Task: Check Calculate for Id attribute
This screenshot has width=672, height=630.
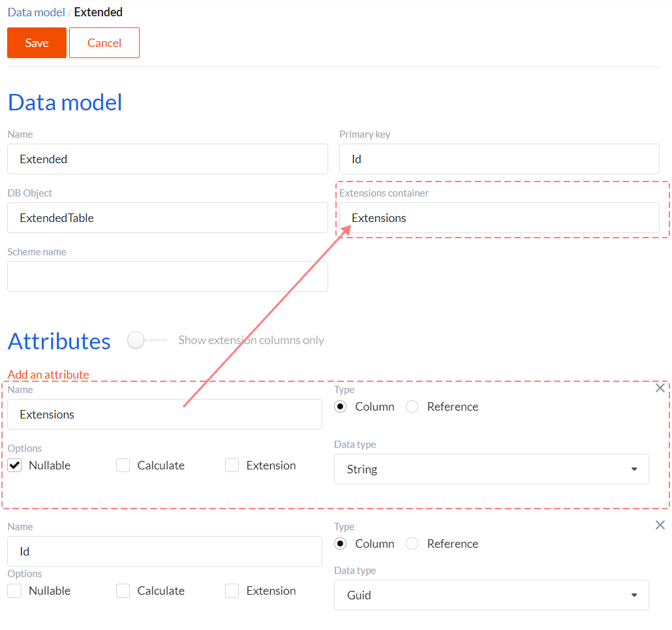Action: pos(123,591)
